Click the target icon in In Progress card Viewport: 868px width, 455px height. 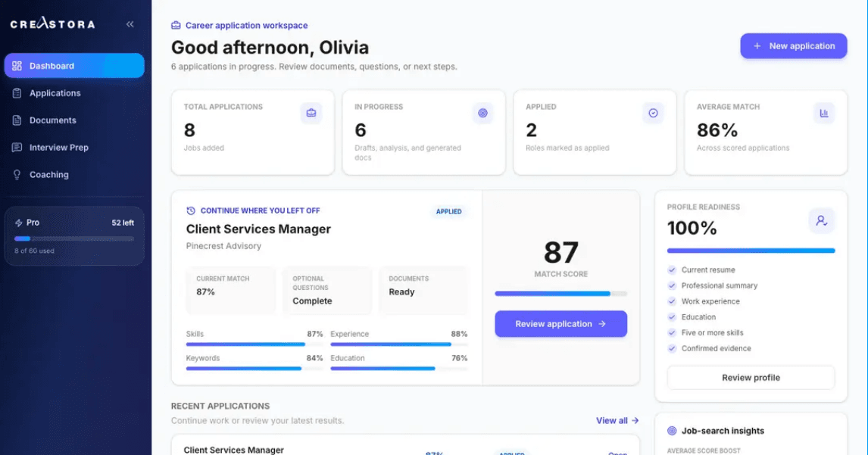(x=482, y=113)
